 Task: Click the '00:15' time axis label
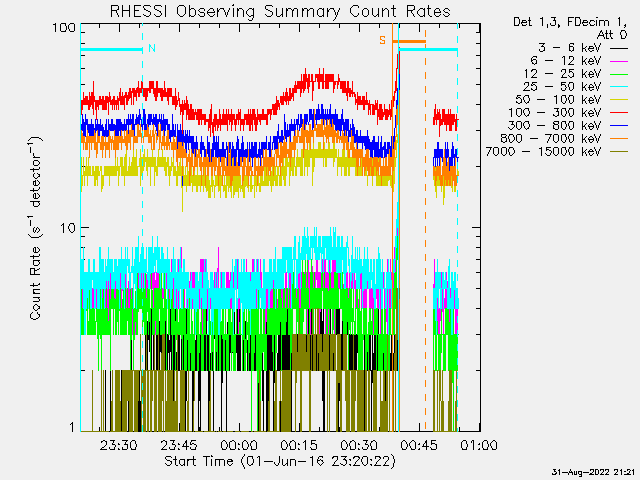coord(299,445)
